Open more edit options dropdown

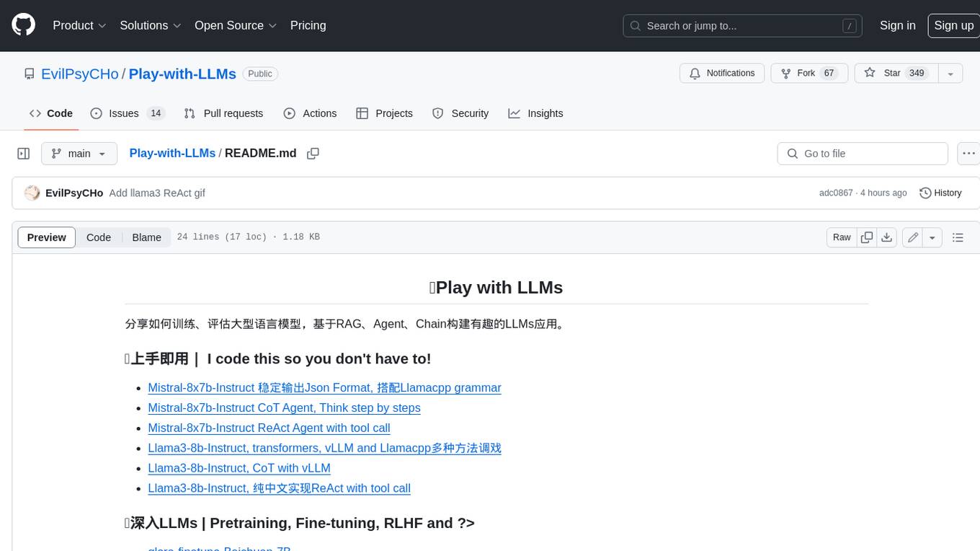(932, 237)
